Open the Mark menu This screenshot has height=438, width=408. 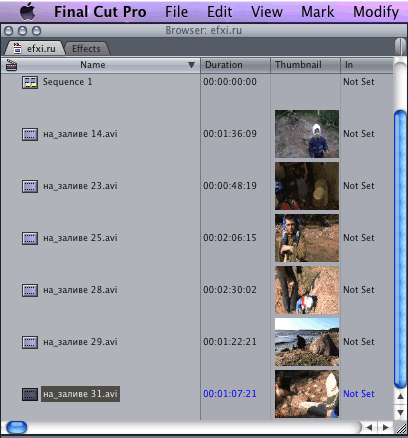[317, 12]
